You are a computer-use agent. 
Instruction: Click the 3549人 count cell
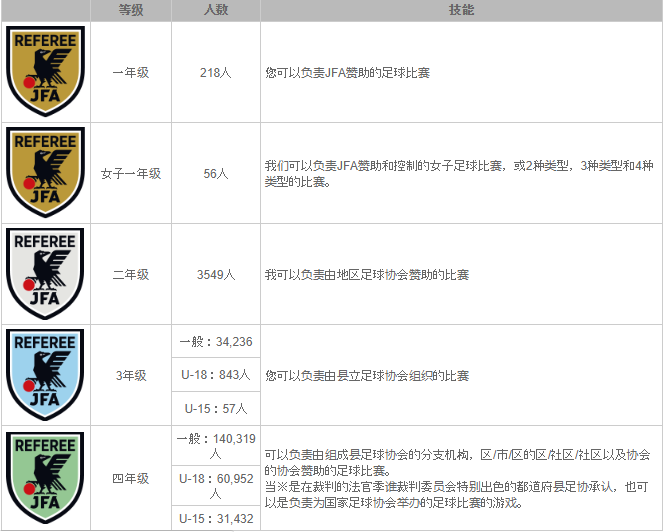[216, 274]
